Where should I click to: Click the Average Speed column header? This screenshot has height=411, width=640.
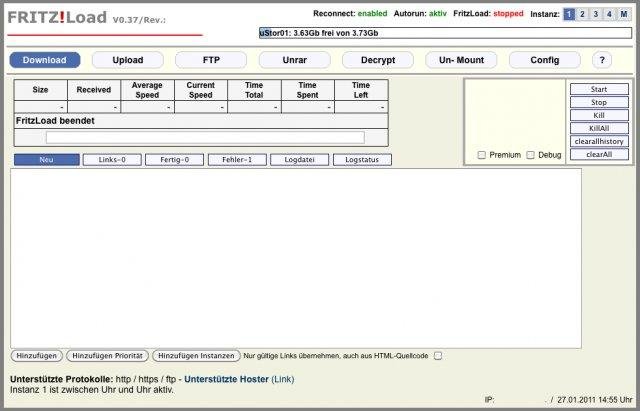[x=147, y=90]
